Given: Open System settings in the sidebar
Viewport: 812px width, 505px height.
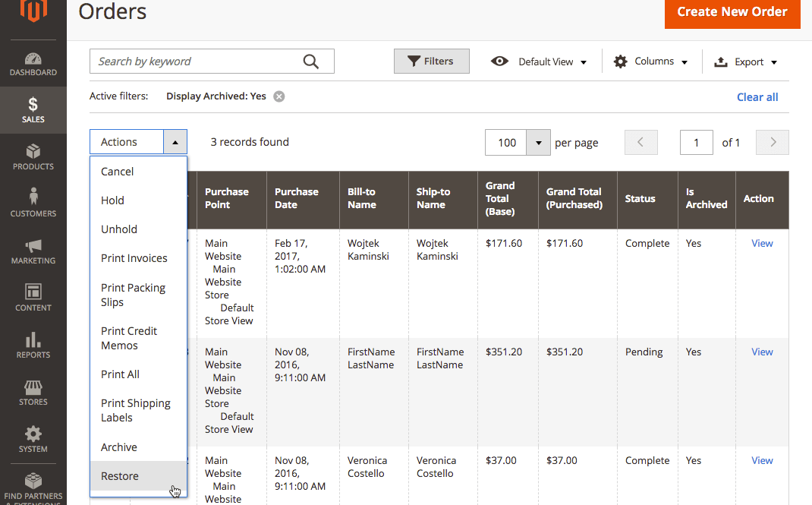Looking at the screenshot, I should [33, 440].
